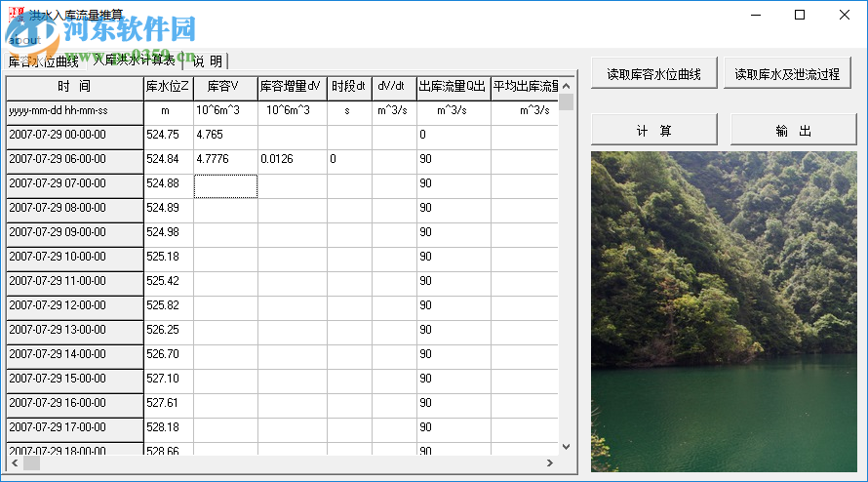
Task: Click outflow cell 0 in 00-00-00 row
Action: [454, 137]
